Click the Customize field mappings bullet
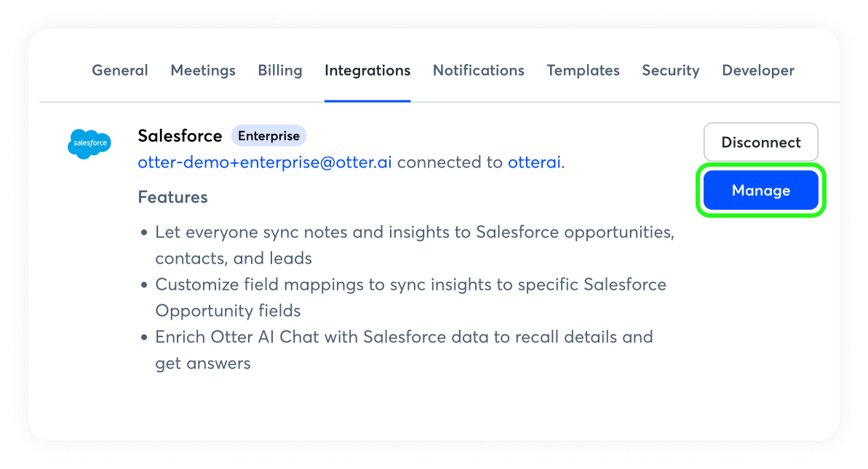 coord(410,285)
